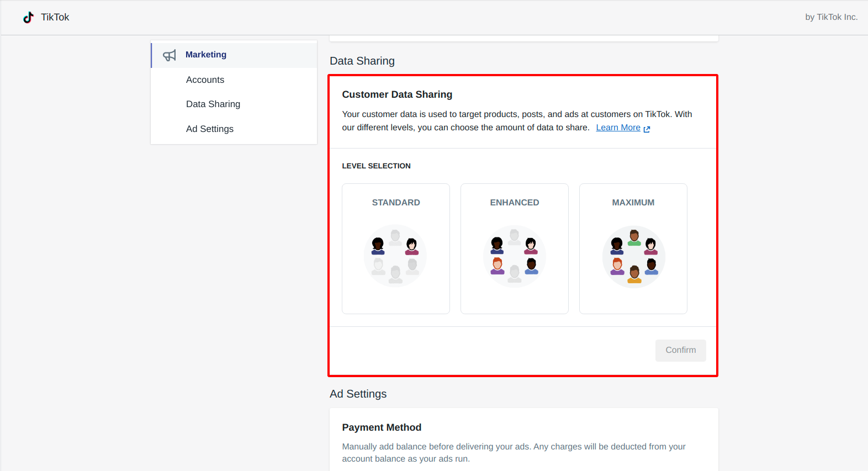Click the external link icon beside Learn More

(647, 129)
